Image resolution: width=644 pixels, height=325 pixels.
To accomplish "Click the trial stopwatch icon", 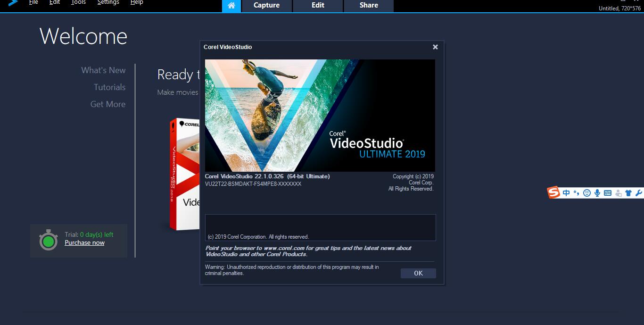I will [x=48, y=241].
